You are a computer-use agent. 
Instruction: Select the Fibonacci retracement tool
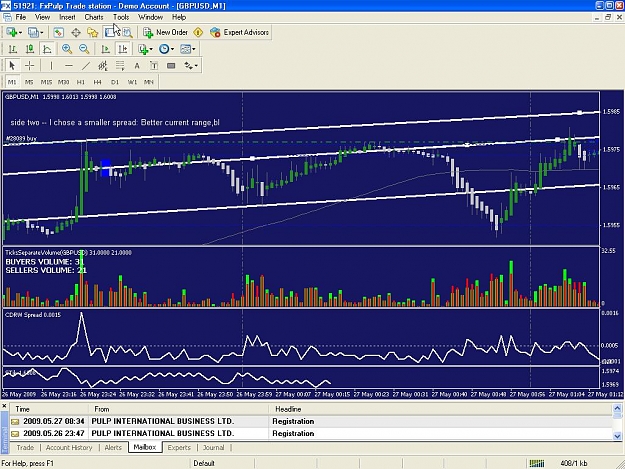[x=120, y=66]
